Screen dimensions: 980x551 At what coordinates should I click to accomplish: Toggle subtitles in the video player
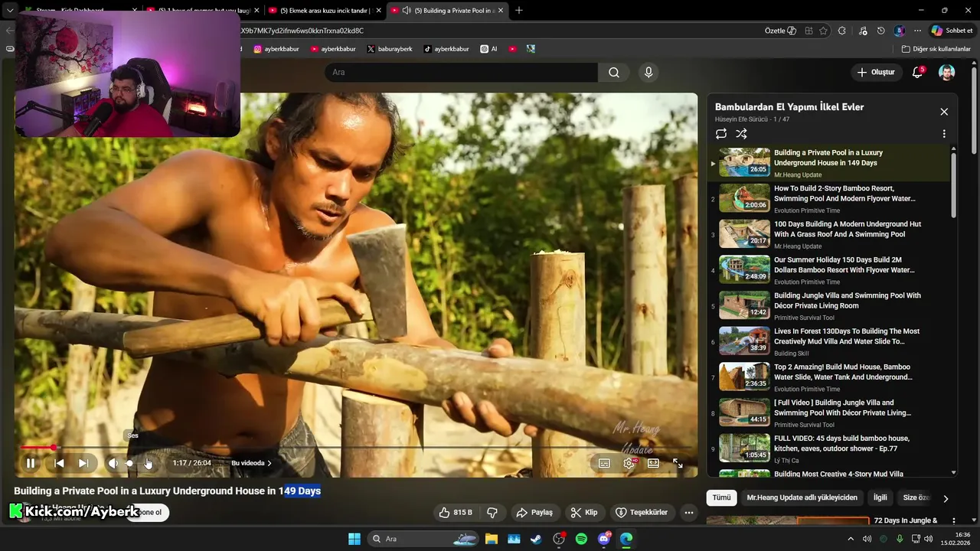[x=604, y=463]
